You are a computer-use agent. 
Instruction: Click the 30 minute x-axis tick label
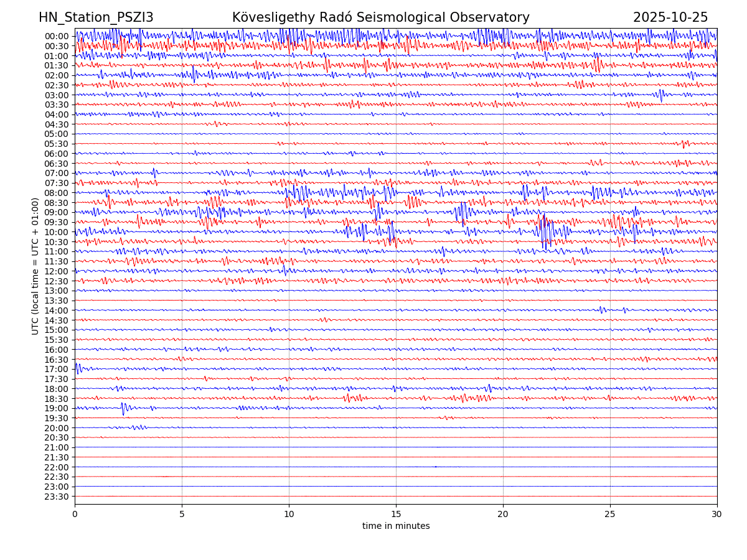[x=717, y=514]
